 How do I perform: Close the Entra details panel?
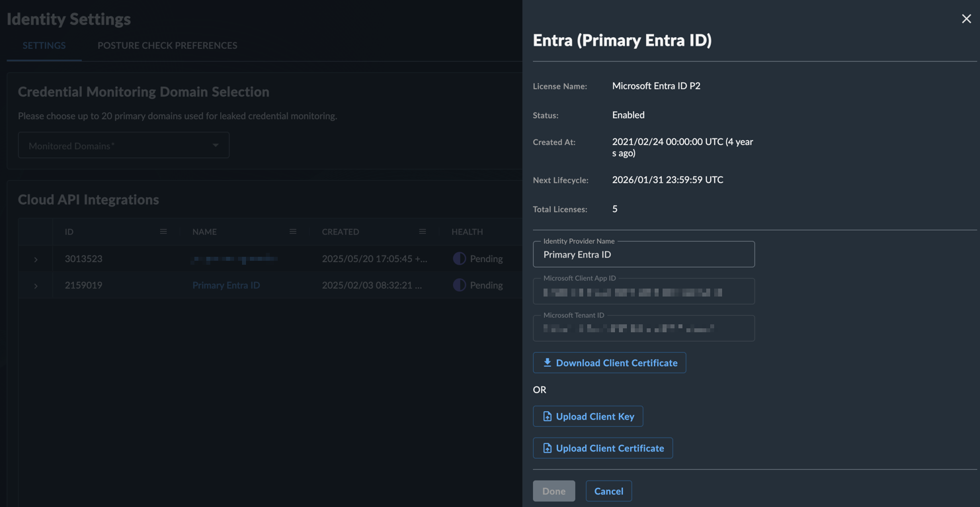[x=966, y=19]
